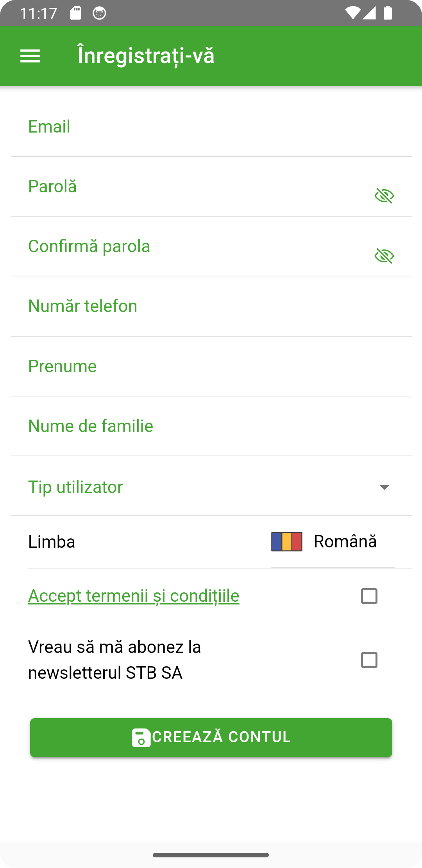Expand the Tip utilizator dropdown arrow
The width and height of the screenshot is (422, 868).
(x=384, y=487)
